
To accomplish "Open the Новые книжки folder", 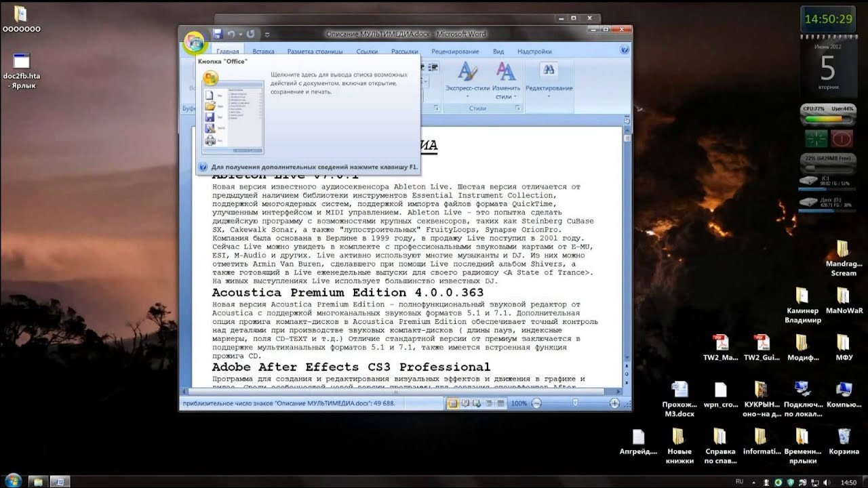I will point(679,446).
